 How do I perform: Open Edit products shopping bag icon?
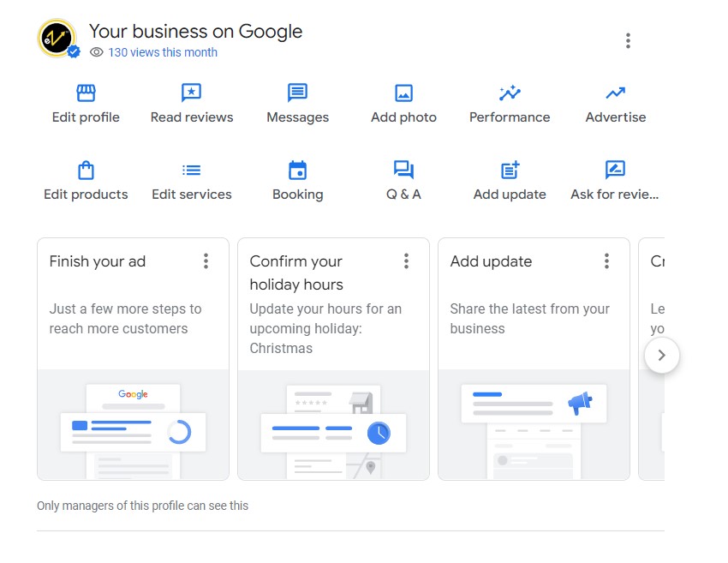tap(86, 170)
